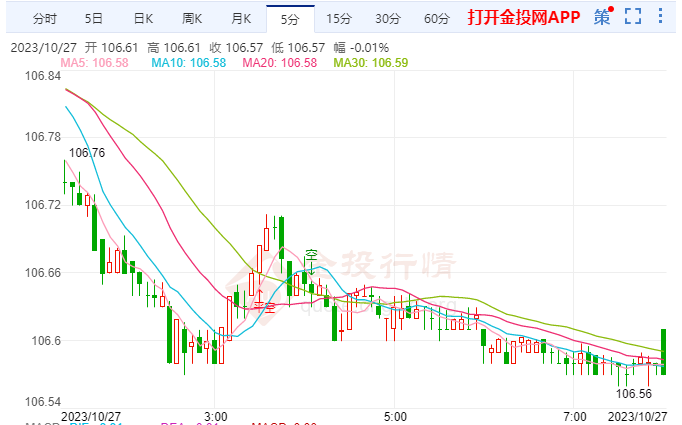Open the 策 strategy icon
This screenshot has width=682, height=425.
click(602, 17)
